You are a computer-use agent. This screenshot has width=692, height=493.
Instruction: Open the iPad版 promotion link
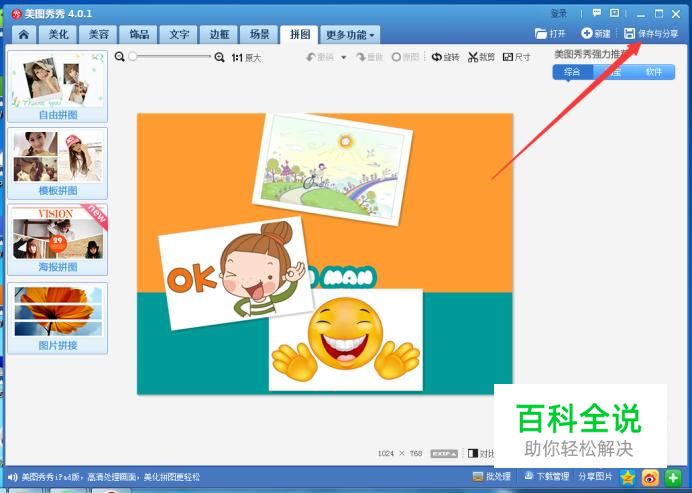[111, 477]
